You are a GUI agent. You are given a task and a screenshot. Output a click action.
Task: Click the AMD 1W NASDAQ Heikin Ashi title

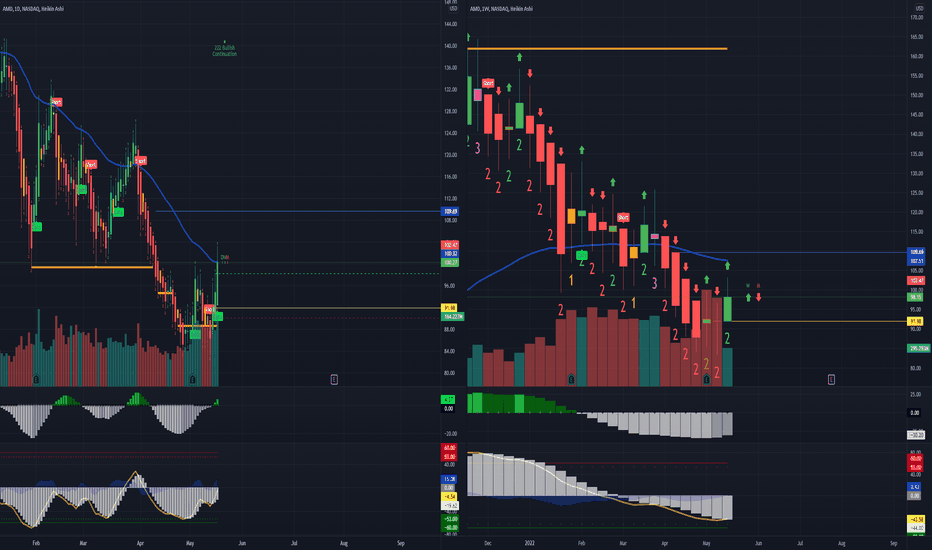(501, 9)
